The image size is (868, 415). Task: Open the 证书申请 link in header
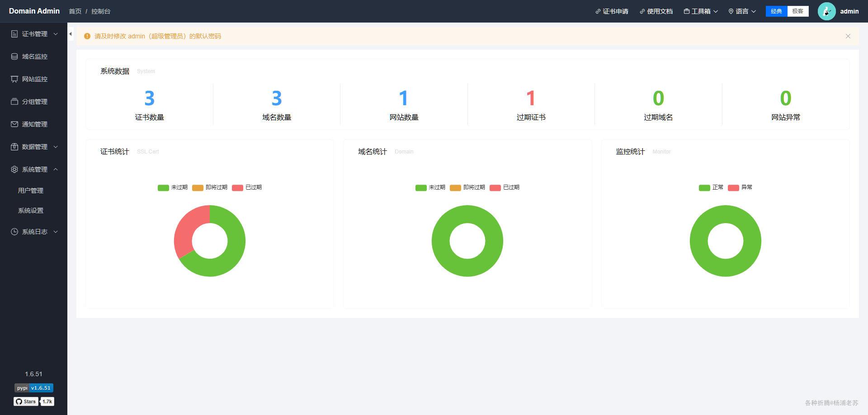tap(612, 11)
